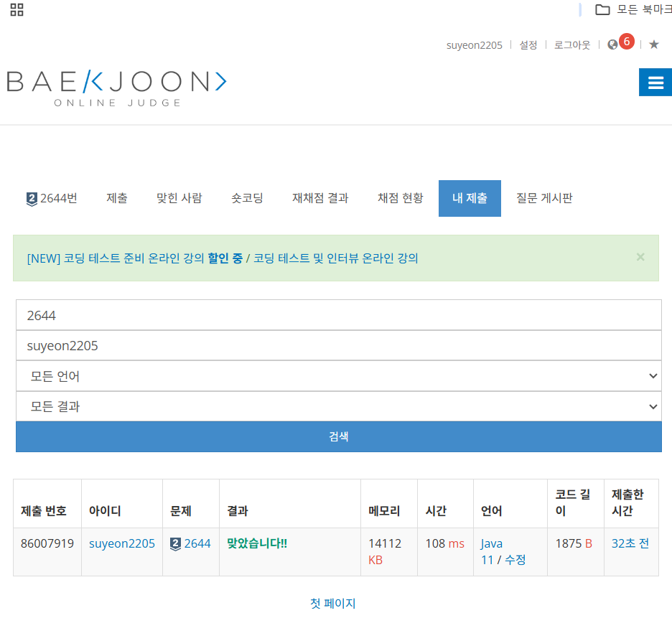Open the 코딩 테스트 준비 온라인 강의 link
This screenshot has width=672, height=618.
[134, 258]
